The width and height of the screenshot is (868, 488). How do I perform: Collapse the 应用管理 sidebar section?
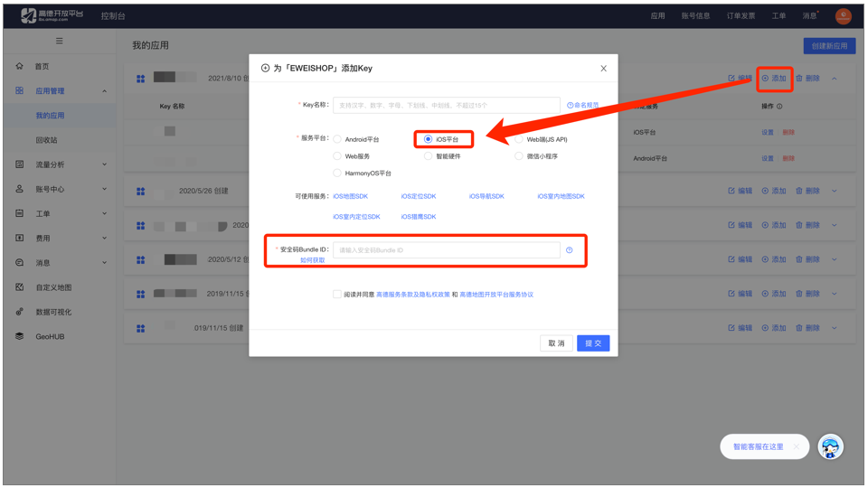pos(104,90)
